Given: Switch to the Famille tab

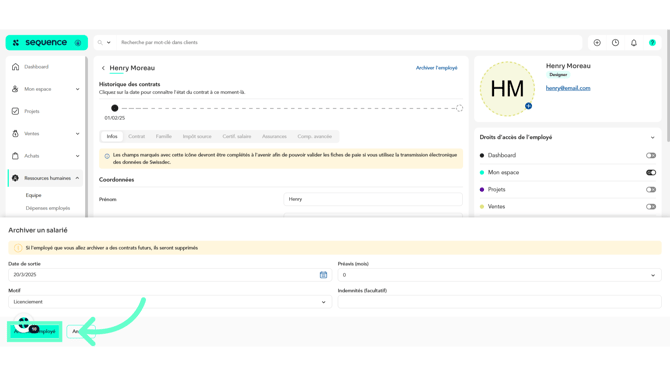Looking at the screenshot, I should point(164,136).
